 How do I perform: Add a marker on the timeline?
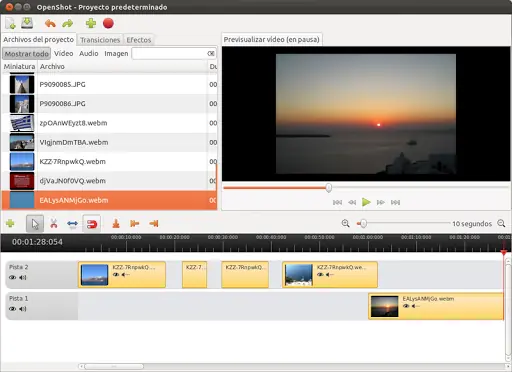click(116, 223)
